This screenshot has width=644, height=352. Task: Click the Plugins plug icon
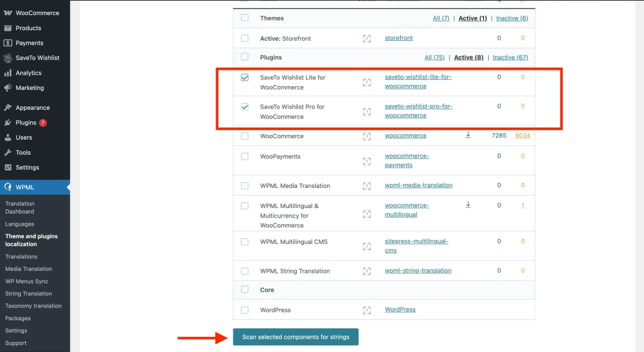8,123
